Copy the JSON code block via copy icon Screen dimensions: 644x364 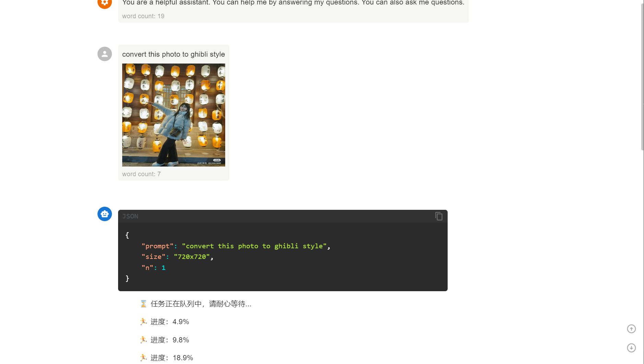(x=439, y=216)
